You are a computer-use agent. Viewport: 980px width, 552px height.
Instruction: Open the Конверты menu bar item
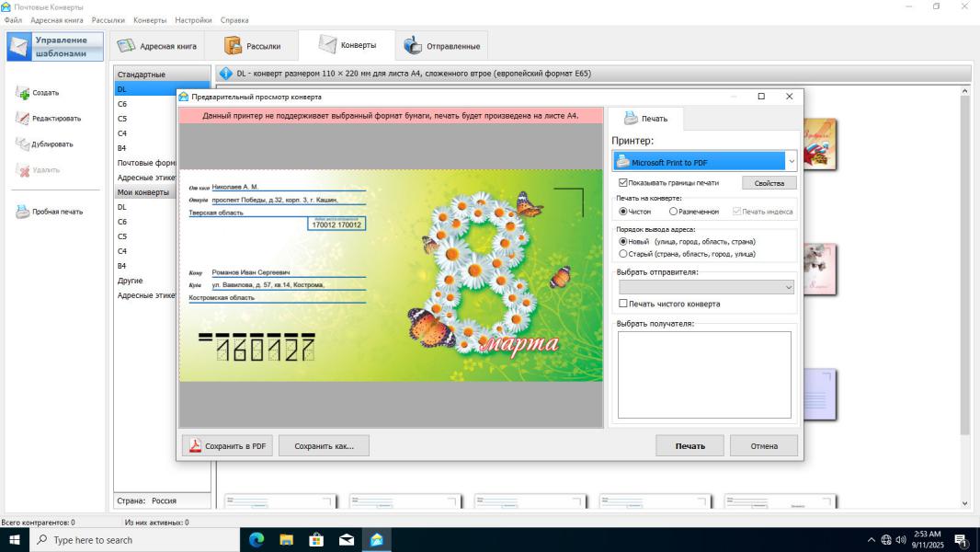point(150,20)
